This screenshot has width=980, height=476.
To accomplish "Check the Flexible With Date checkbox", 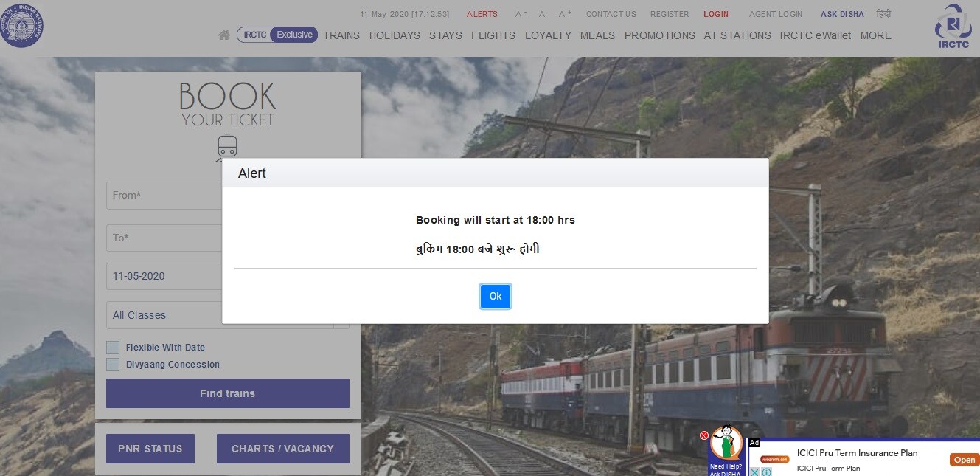I will (x=113, y=348).
